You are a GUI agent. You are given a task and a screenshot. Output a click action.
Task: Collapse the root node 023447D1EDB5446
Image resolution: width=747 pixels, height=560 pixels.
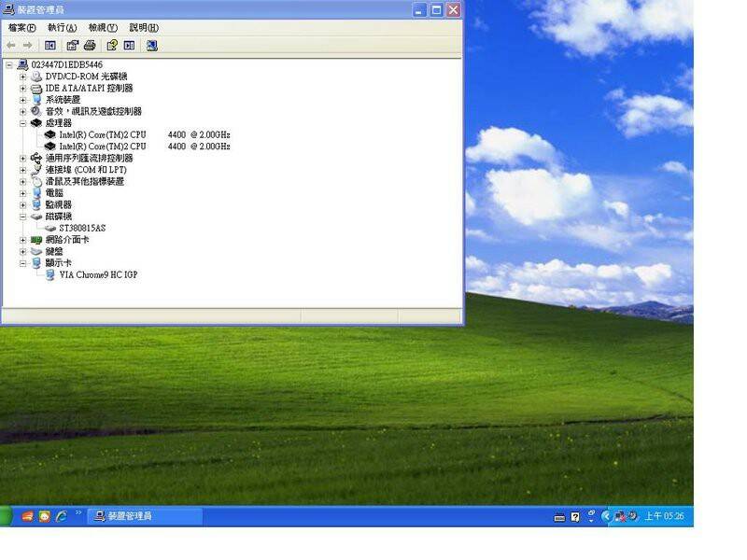pyautogui.click(x=9, y=65)
